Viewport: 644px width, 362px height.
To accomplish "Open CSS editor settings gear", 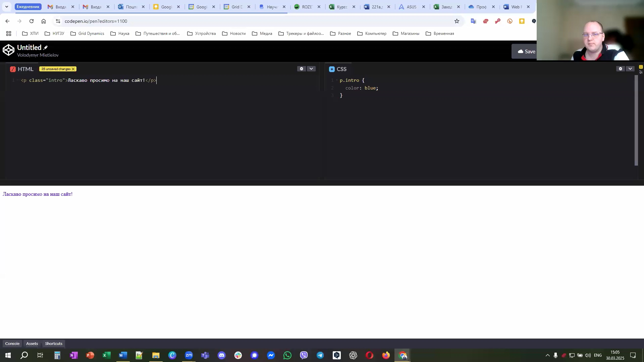I will (x=621, y=69).
